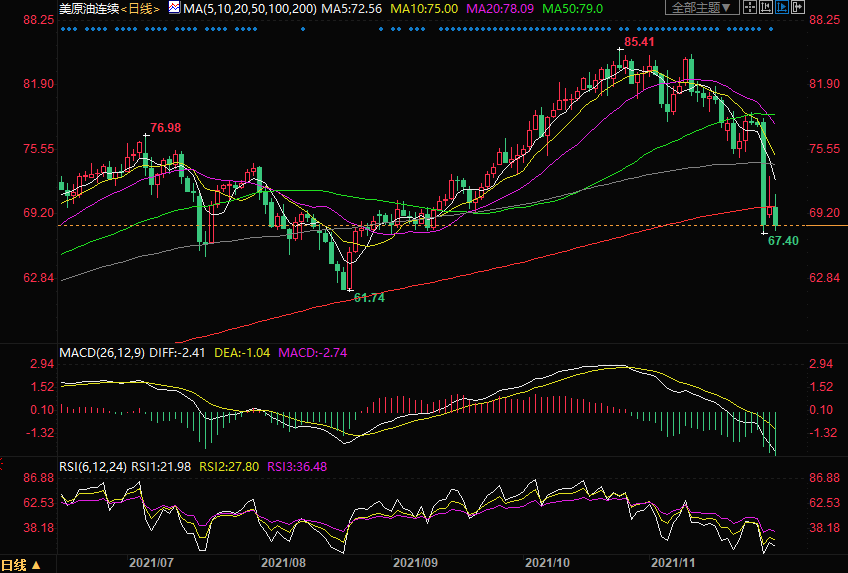
Task: Click the 76.98 peak price marker
Action: 165,128
